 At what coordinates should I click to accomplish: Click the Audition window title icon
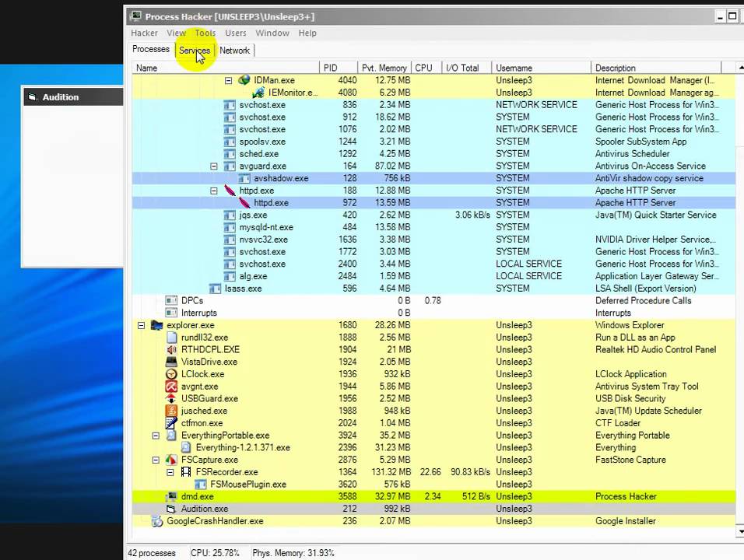click(x=32, y=96)
